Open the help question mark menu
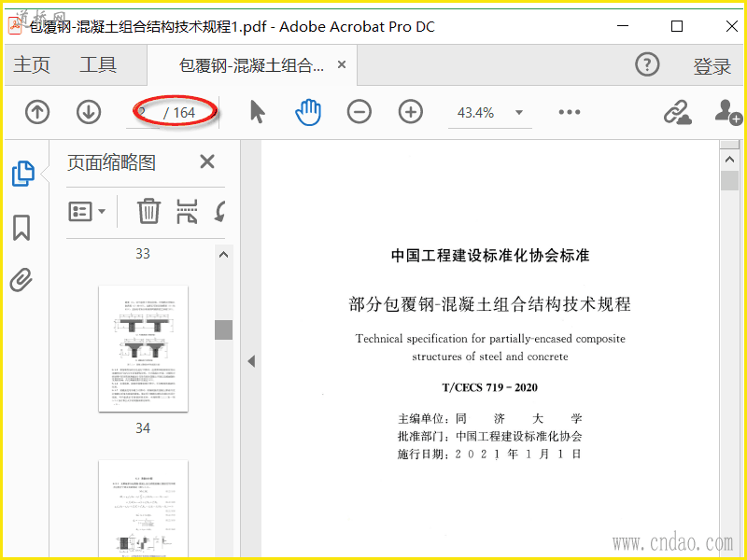This screenshot has width=747, height=560. [x=647, y=64]
